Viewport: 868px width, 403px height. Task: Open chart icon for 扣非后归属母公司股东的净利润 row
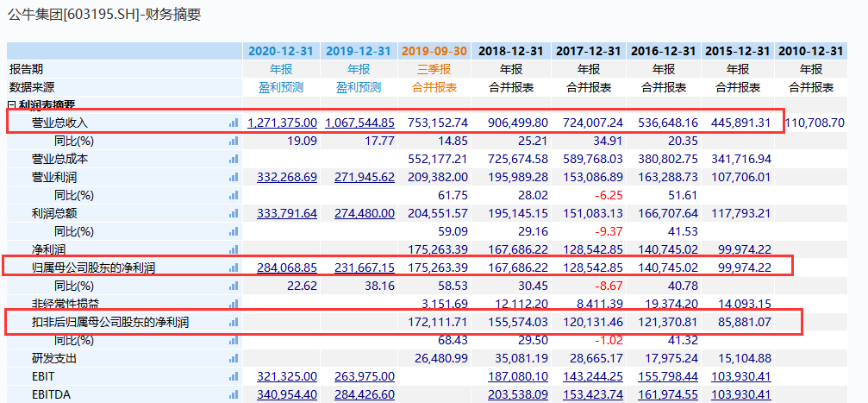tap(234, 322)
